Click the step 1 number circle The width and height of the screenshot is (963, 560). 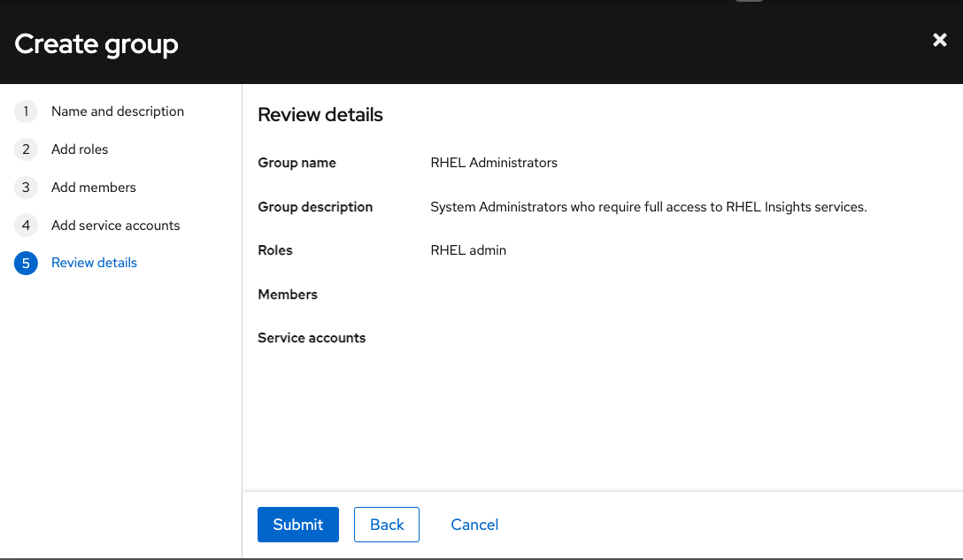point(26,111)
